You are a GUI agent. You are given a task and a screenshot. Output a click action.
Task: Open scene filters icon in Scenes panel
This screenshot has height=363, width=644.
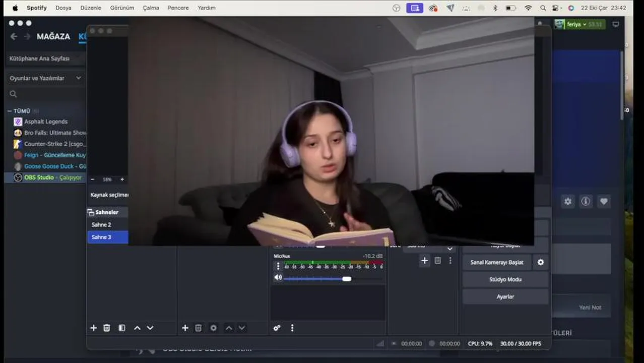tap(122, 328)
